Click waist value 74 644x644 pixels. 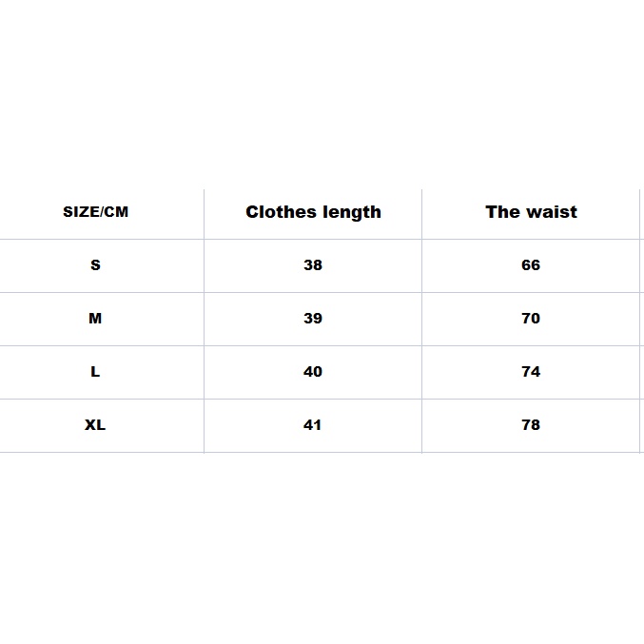click(531, 372)
